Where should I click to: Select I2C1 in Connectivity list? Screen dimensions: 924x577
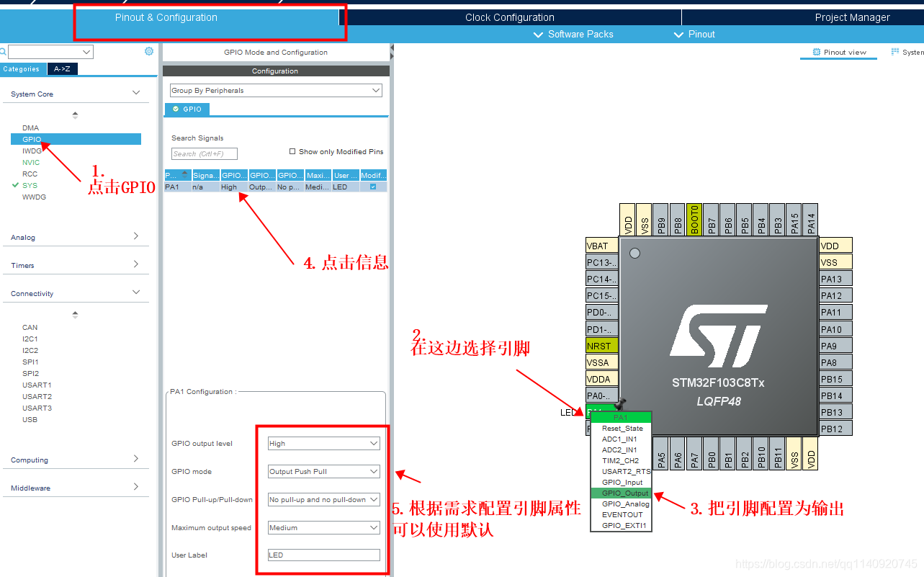[x=30, y=339]
